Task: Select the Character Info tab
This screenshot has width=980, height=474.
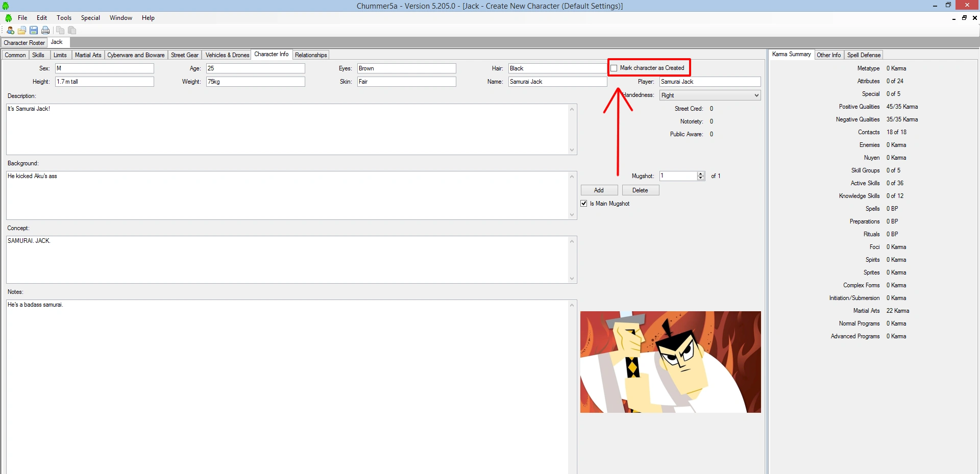Action: [x=272, y=55]
